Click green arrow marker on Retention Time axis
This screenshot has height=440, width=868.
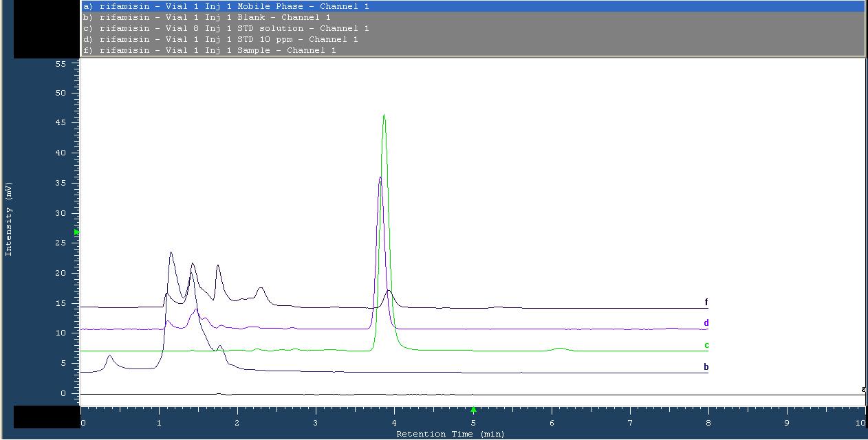(473, 410)
